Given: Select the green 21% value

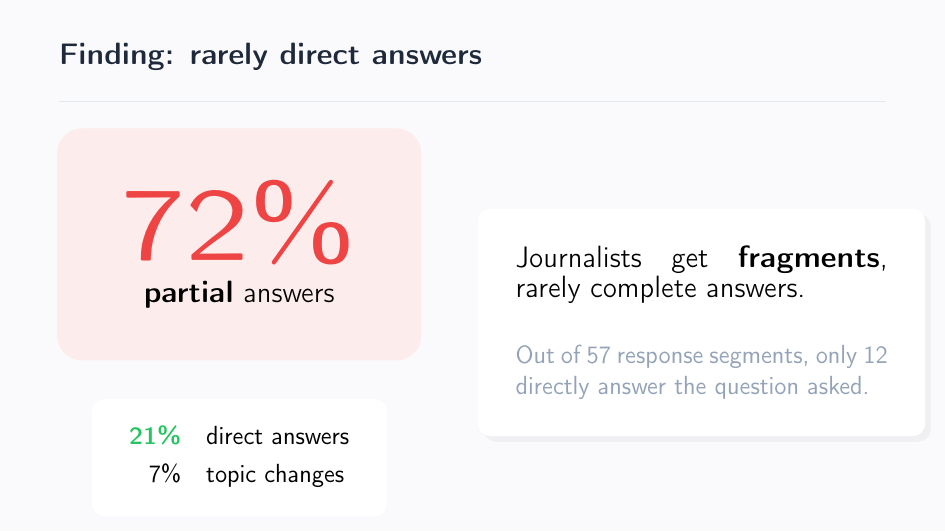Looking at the screenshot, I should click(154, 437).
